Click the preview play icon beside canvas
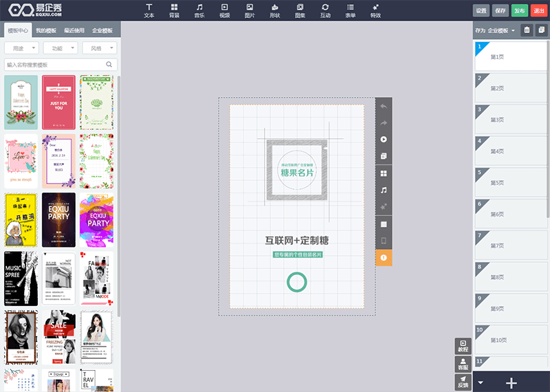Screen dimensions: 550x392 384,140
